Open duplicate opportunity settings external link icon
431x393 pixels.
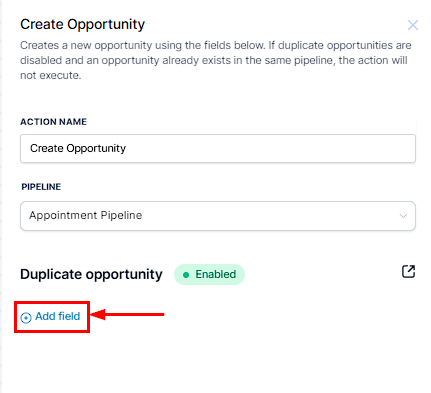point(408,272)
